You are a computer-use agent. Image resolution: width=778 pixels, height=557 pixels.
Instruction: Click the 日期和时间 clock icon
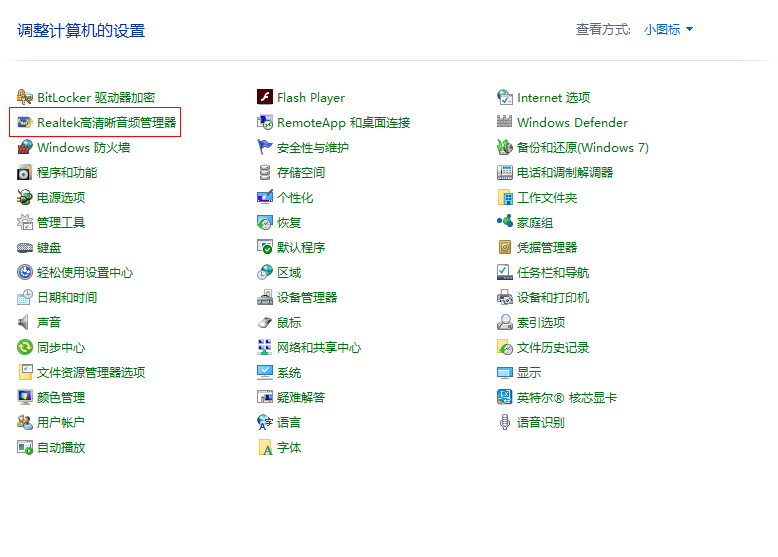(x=25, y=297)
